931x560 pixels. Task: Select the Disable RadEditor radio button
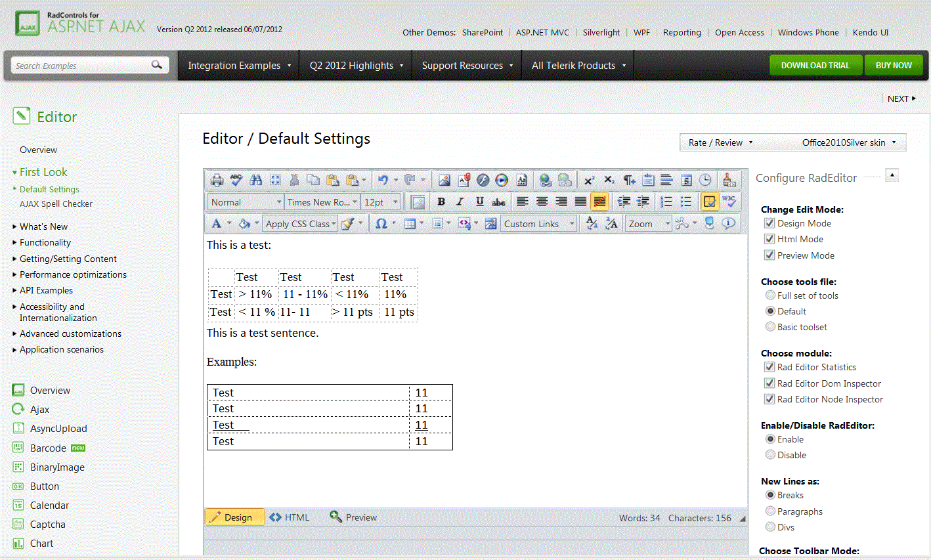click(x=770, y=455)
